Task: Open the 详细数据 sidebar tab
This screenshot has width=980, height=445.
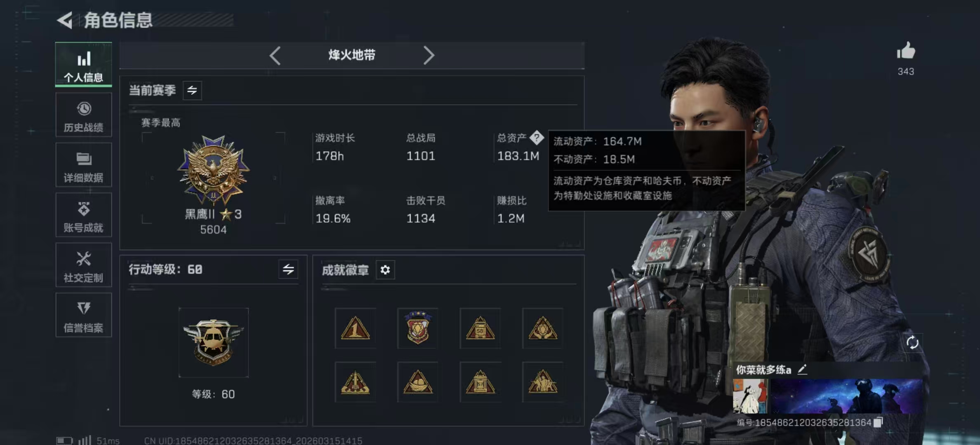Action: tap(84, 165)
